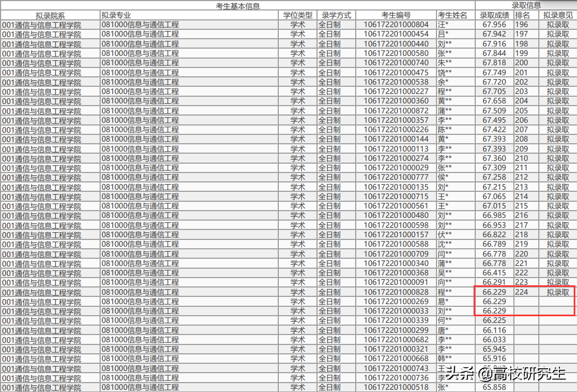This screenshot has height=392, width=577.
Task: Click the 考生编号 column header
Action: click(396, 15)
